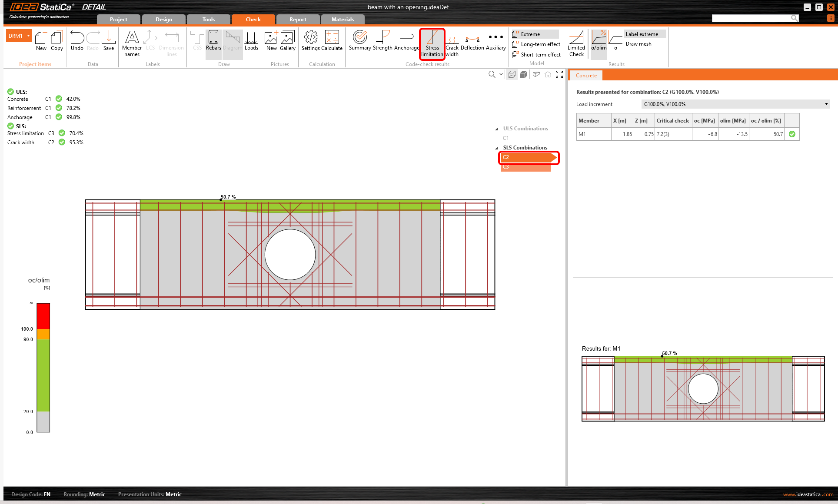The image size is (838, 504).
Task: Show the Crack width check results
Action: click(x=452, y=44)
